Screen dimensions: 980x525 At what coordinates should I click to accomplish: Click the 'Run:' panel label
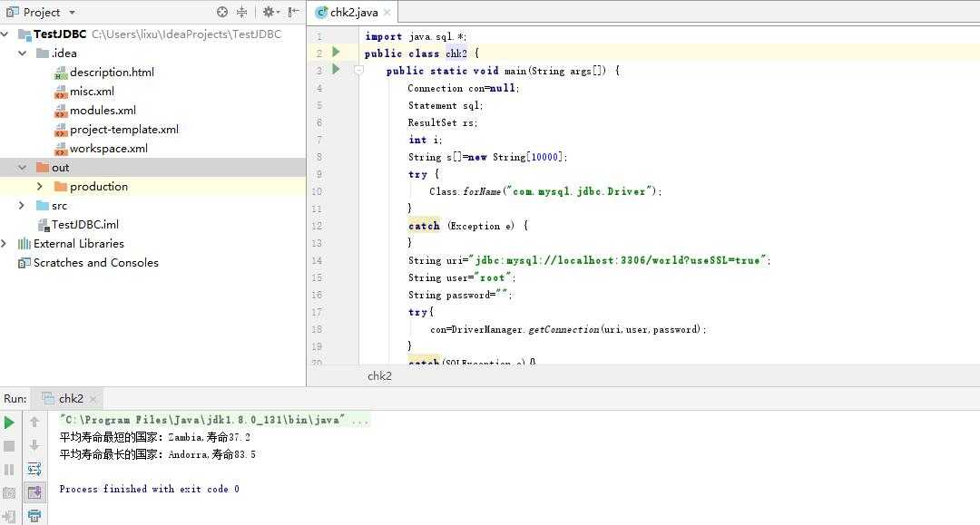point(15,398)
